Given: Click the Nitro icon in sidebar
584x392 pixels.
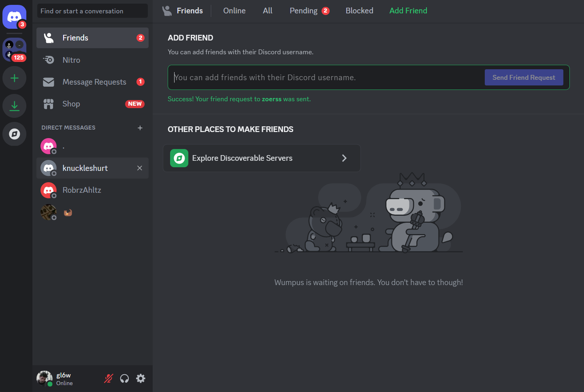Looking at the screenshot, I should pyautogui.click(x=49, y=60).
